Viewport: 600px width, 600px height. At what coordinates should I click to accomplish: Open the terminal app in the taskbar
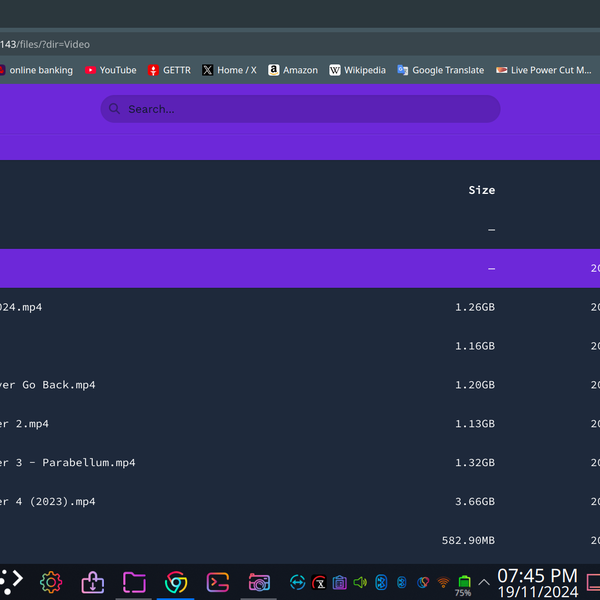pos(218,582)
